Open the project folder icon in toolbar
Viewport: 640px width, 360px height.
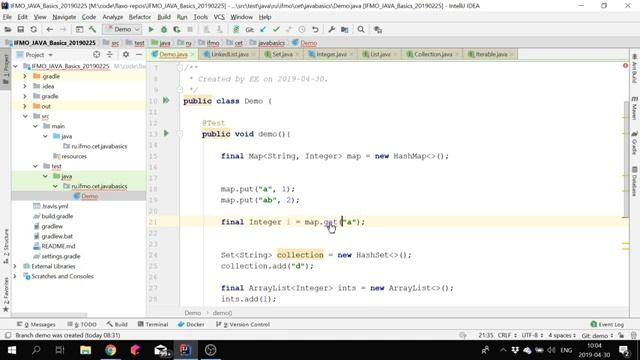(7, 29)
